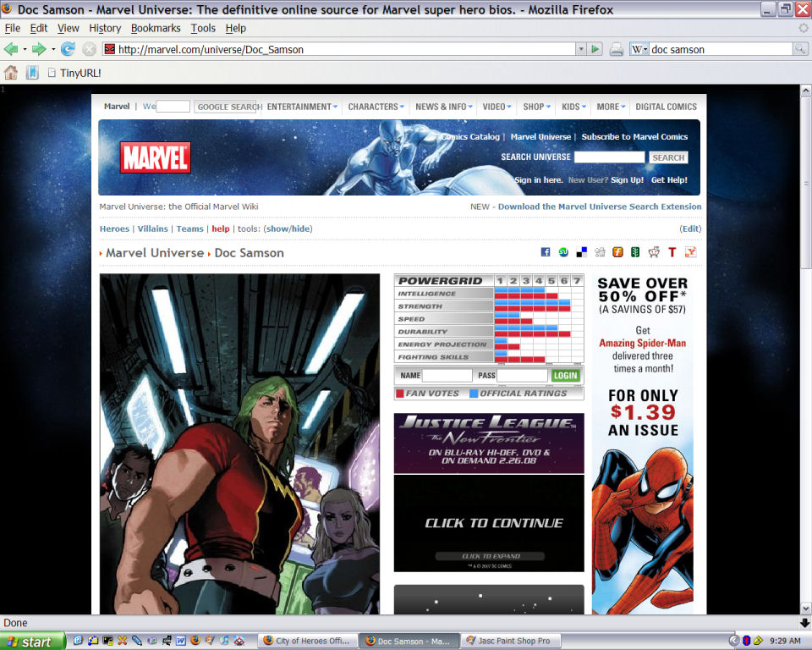The image size is (812, 650).
Task: Click the grey share icon beside del.icio.us
Action: (x=600, y=252)
